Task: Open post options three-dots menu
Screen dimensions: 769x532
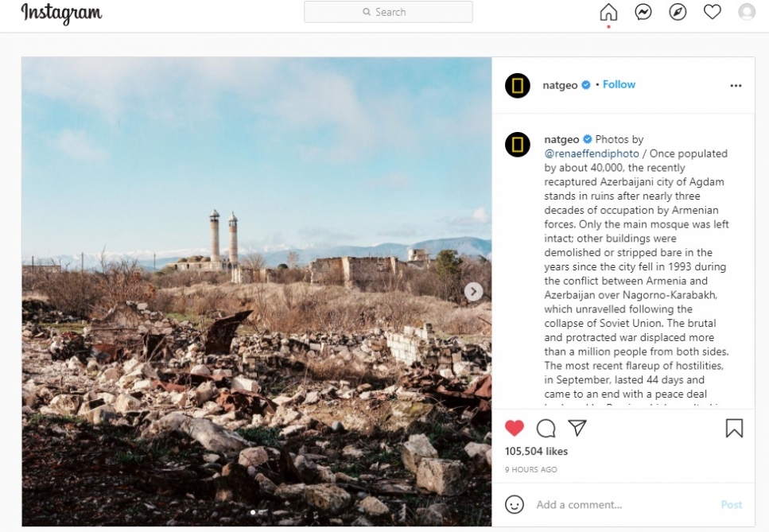Action: click(x=736, y=86)
